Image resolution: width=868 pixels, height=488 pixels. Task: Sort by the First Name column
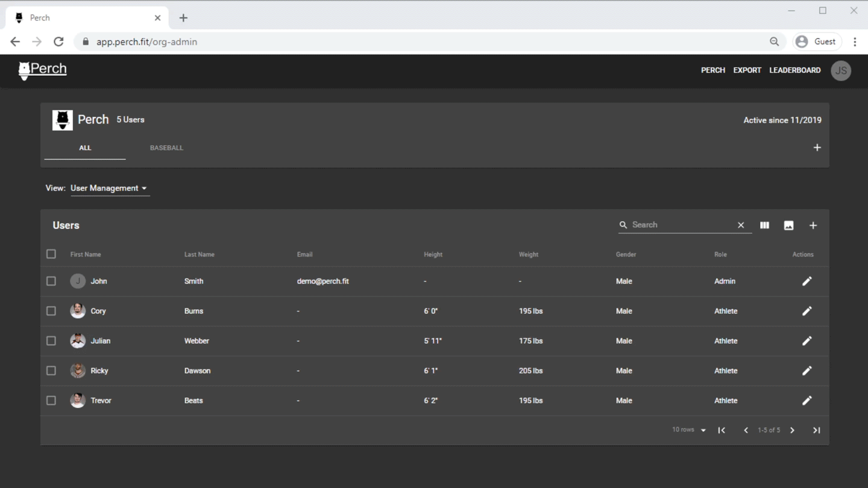point(86,254)
